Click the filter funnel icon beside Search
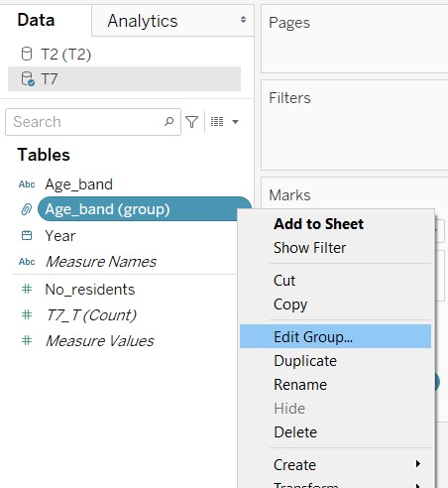This screenshot has height=488, width=448. 192,122
